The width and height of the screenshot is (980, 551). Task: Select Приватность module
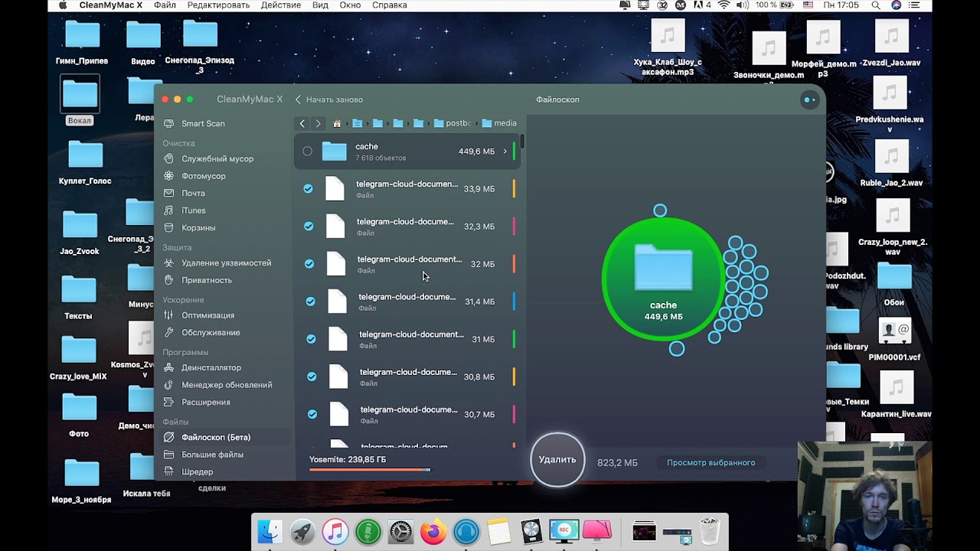[207, 280]
